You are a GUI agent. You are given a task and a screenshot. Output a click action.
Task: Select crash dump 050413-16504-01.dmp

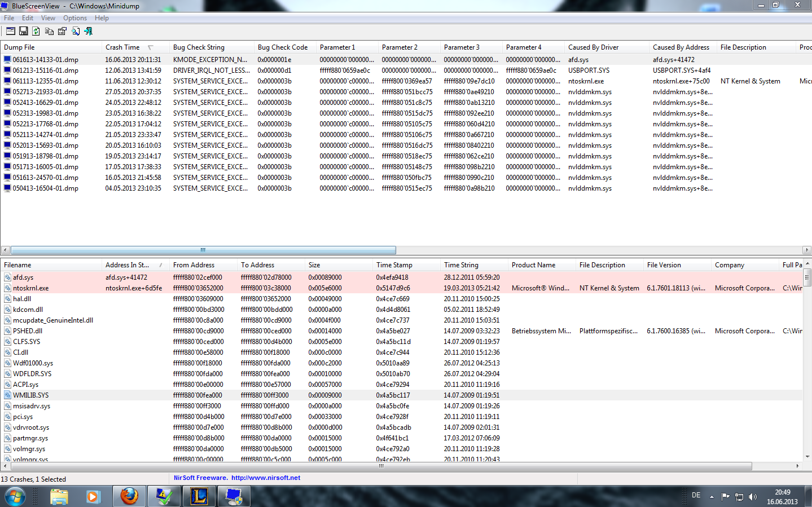click(46, 188)
